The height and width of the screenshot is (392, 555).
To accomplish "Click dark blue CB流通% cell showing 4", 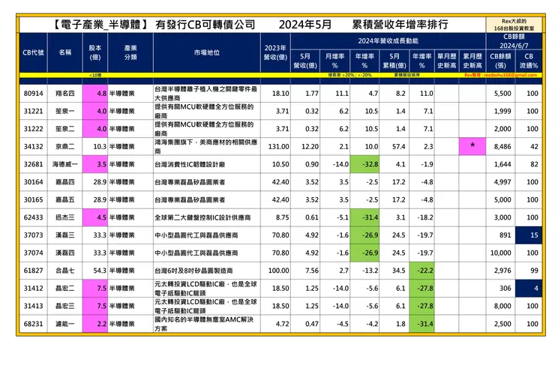I will tap(529, 288).
